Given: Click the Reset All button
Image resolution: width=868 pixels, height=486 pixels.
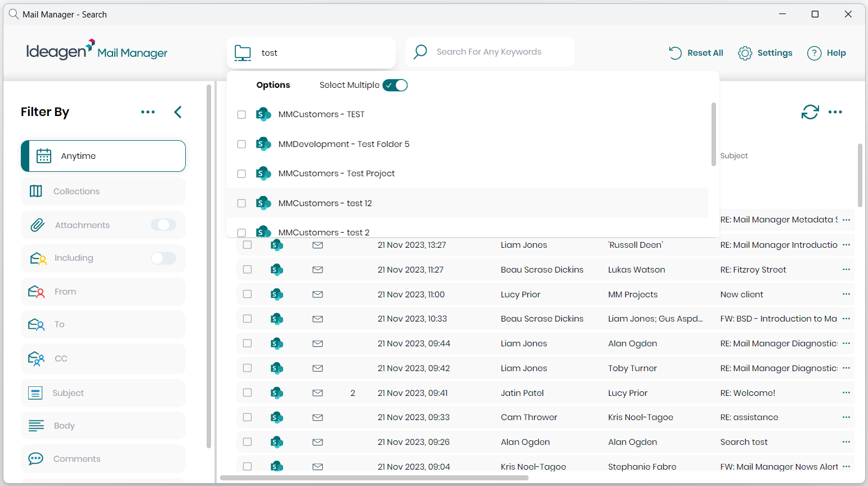Looking at the screenshot, I should point(696,53).
